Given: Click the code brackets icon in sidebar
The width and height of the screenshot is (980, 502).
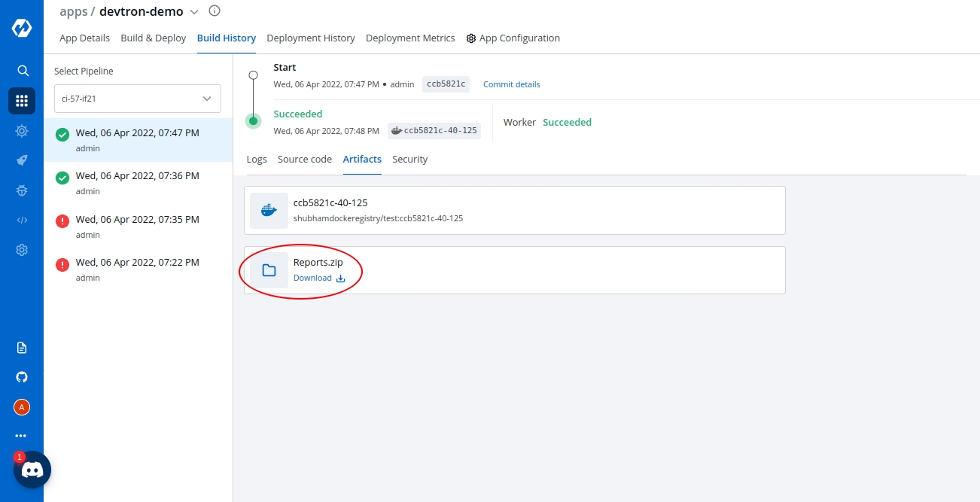Looking at the screenshot, I should coord(22,221).
